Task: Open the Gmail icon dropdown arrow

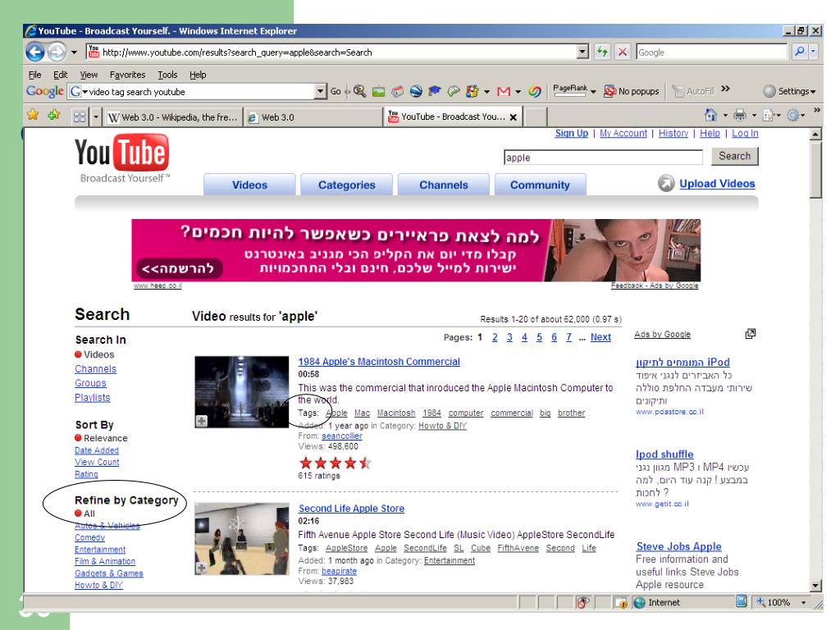Action: tap(518, 92)
